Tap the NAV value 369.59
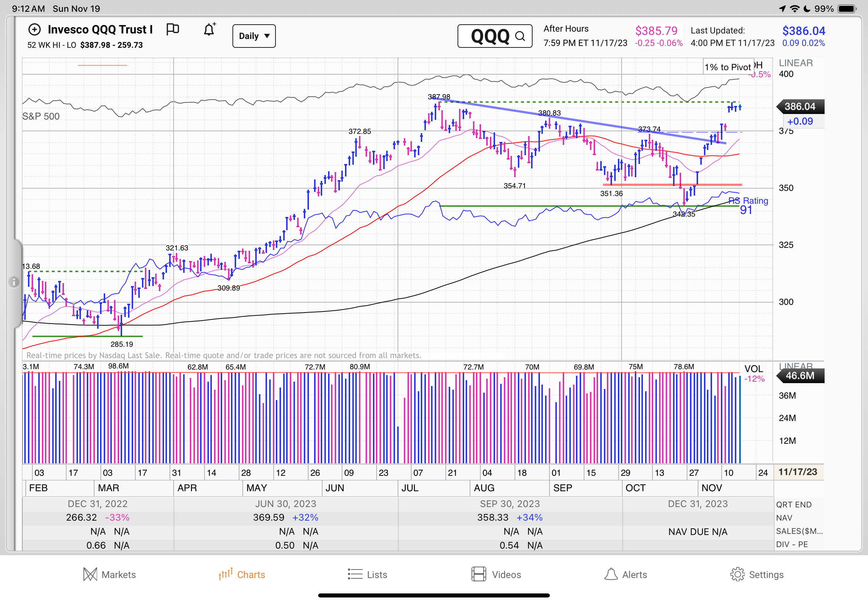The height and width of the screenshot is (603, 868). (268, 518)
